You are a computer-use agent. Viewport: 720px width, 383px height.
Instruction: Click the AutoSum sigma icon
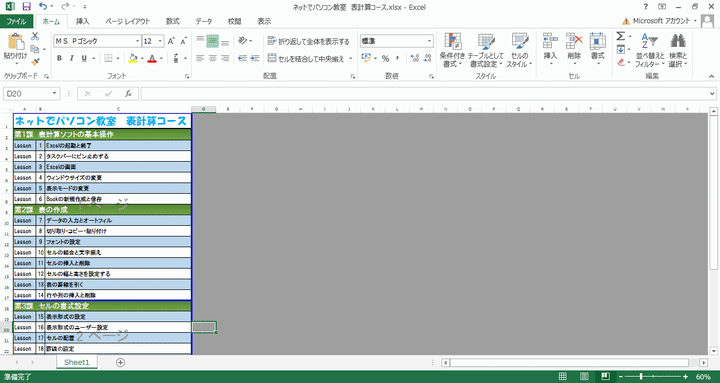pyautogui.click(x=620, y=36)
